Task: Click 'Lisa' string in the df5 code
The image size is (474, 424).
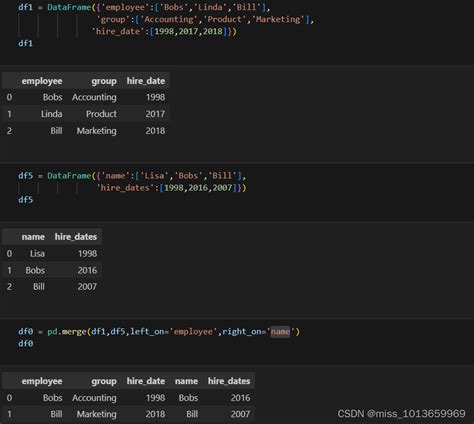Action: (154, 176)
